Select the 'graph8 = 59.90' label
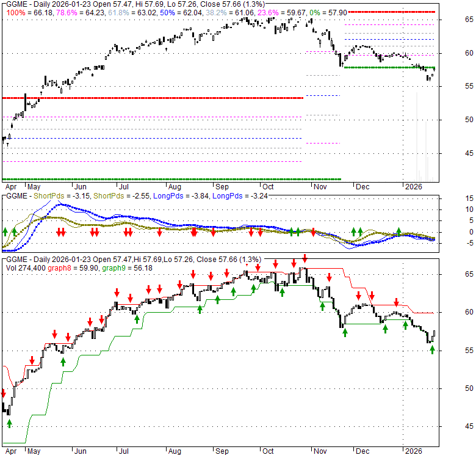This screenshot has height=455, width=476. pos(73,268)
